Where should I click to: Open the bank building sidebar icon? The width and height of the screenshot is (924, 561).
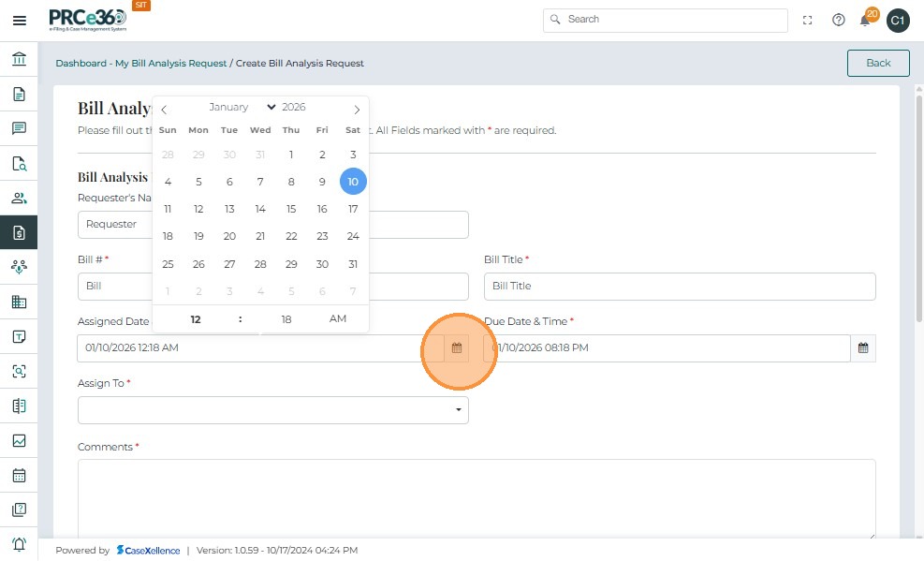point(19,60)
